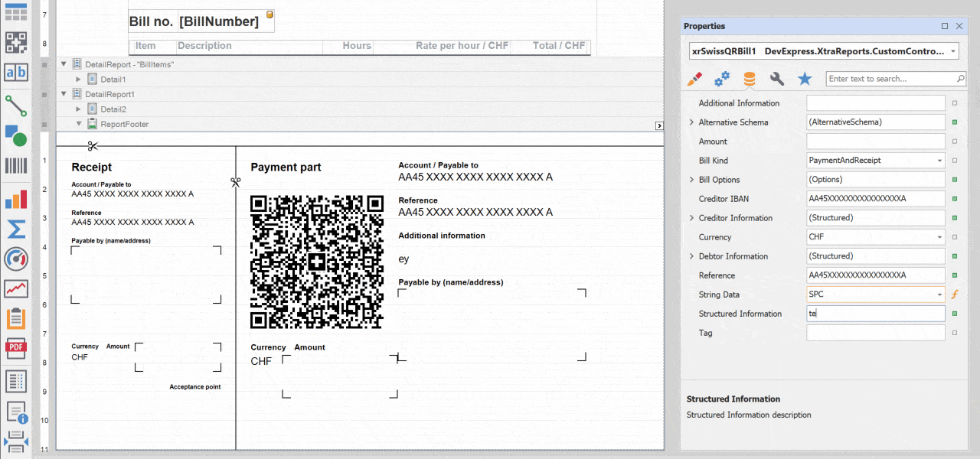Viewport: 980px width, 459px height.
Task: Select the Sigma summary toolbox control
Action: [16, 229]
